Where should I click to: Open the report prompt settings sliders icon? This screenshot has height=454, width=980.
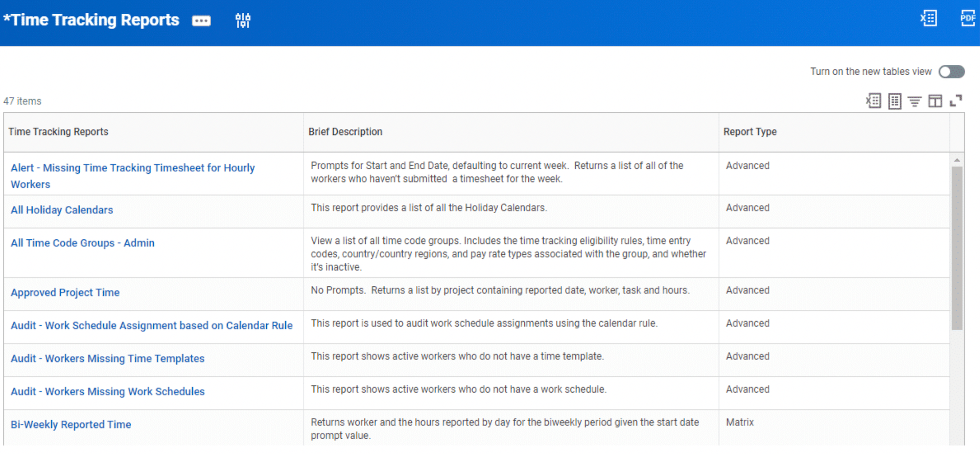243,20
